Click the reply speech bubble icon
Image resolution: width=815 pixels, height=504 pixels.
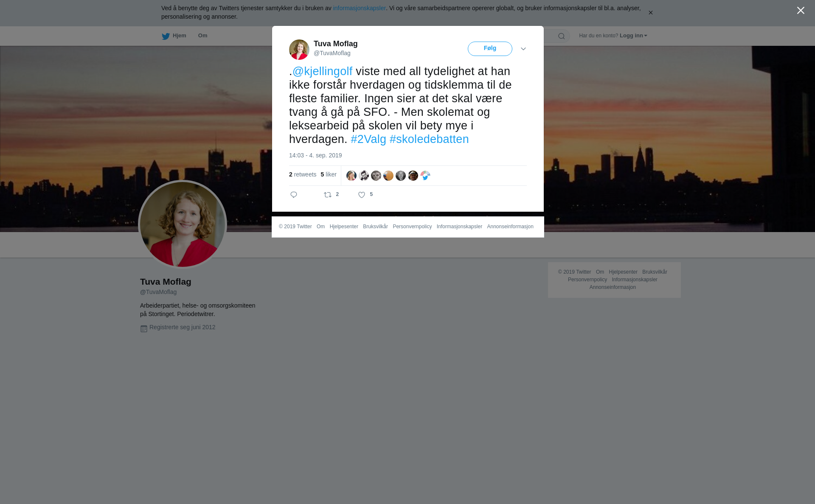point(294,195)
